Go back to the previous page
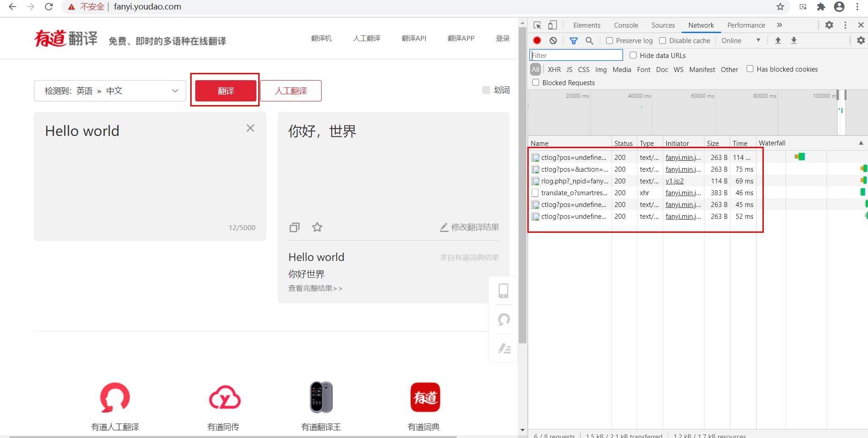This screenshot has height=438, width=868. click(12, 7)
